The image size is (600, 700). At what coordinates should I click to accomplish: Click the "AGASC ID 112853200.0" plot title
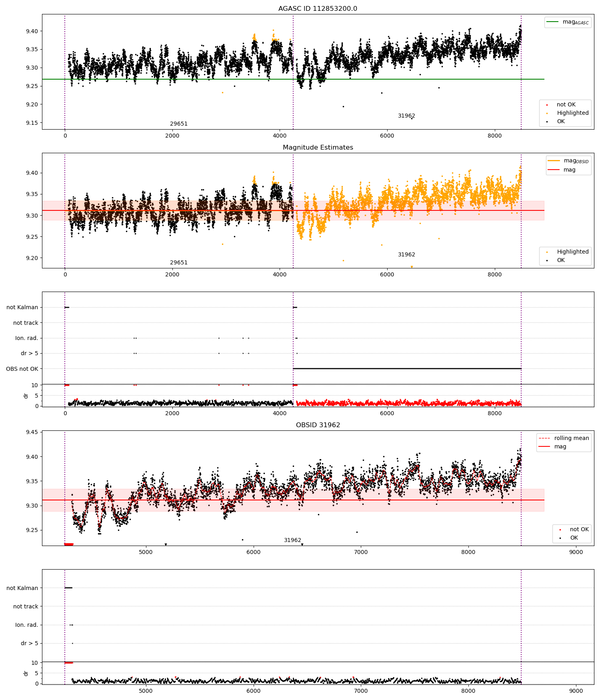tap(318, 9)
